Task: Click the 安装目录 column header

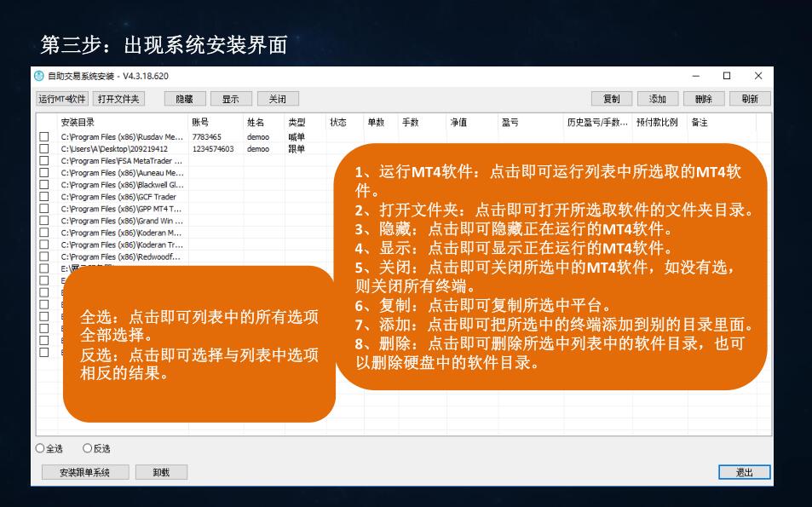Action: coord(77,123)
